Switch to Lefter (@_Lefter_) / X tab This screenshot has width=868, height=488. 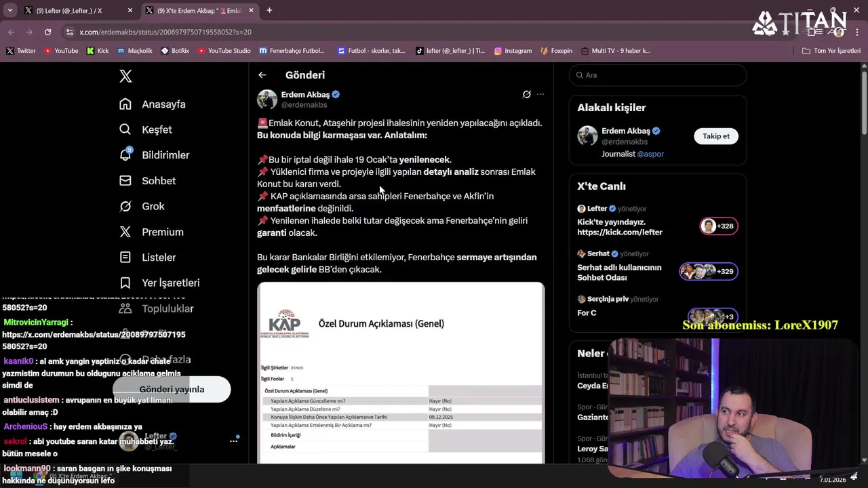pos(78,10)
